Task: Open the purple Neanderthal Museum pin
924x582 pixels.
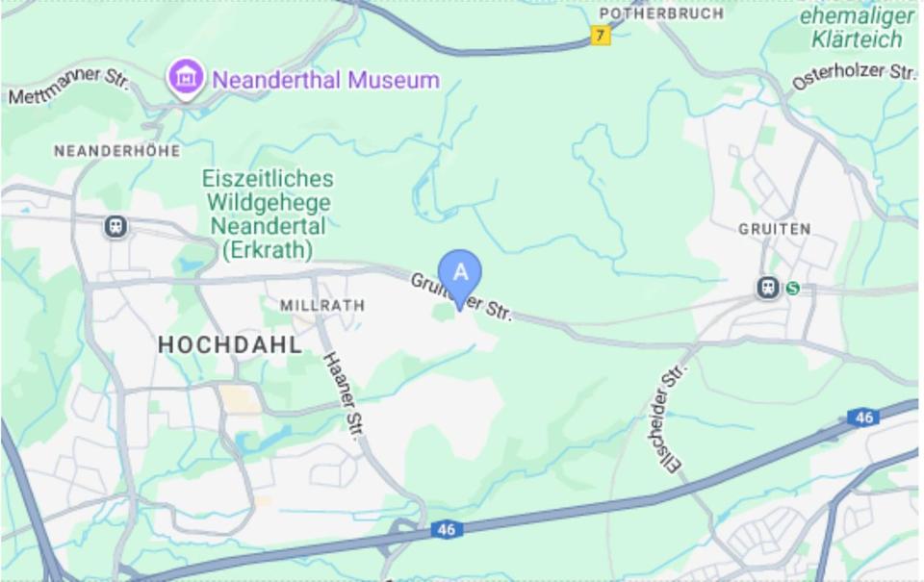Action: pos(186,79)
